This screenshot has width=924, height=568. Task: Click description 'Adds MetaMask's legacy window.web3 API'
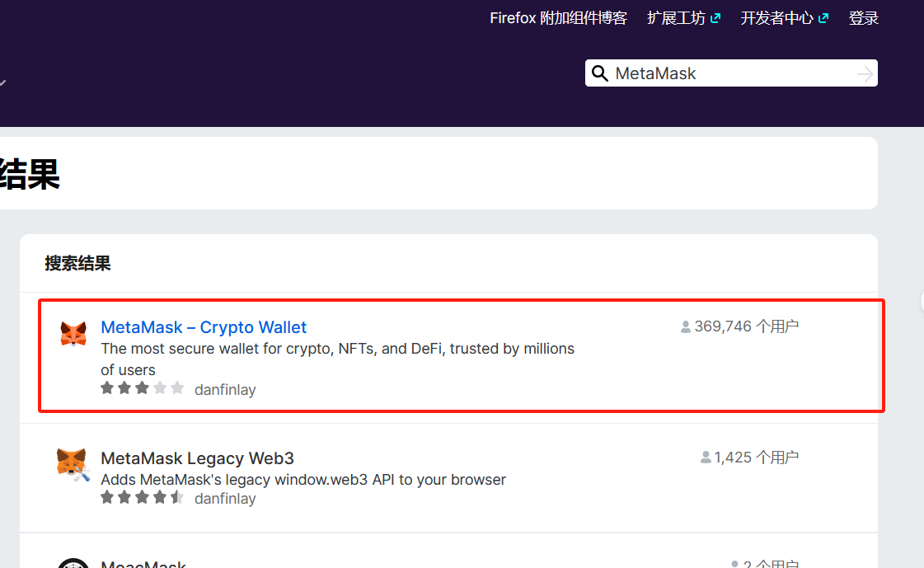303,480
